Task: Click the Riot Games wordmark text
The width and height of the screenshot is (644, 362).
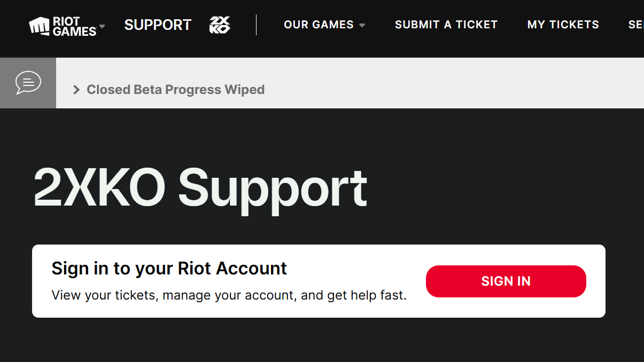Action: coord(74,26)
